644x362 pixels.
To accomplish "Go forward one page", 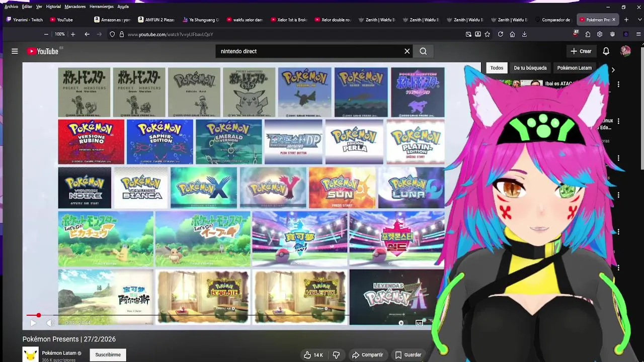I will (99, 34).
